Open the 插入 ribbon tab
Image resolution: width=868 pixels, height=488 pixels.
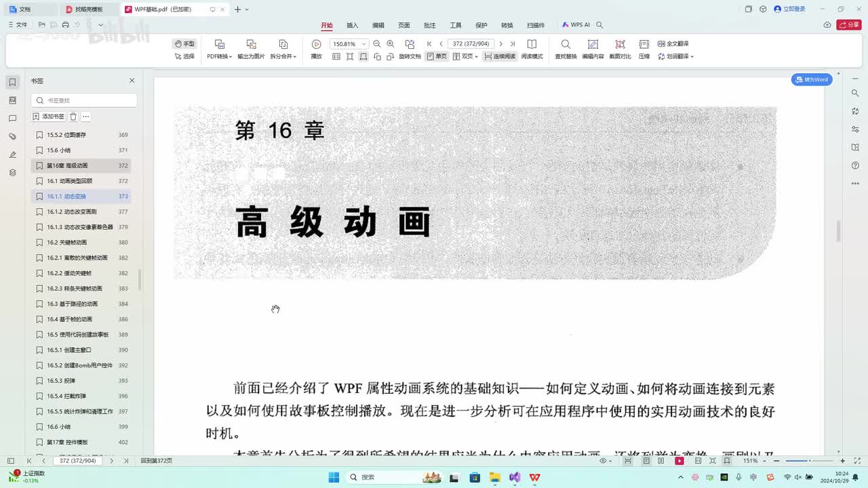(x=353, y=25)
